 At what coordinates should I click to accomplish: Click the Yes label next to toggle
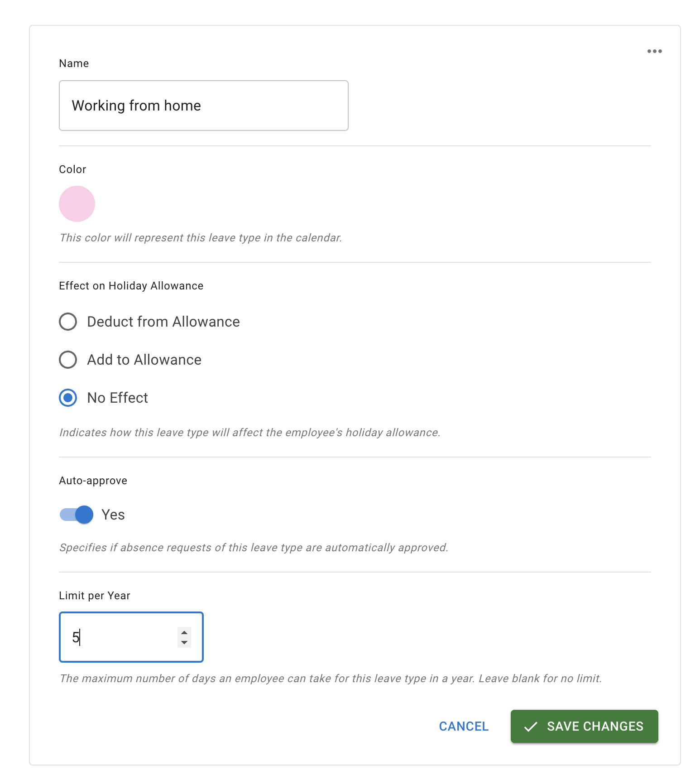[113, 515]
